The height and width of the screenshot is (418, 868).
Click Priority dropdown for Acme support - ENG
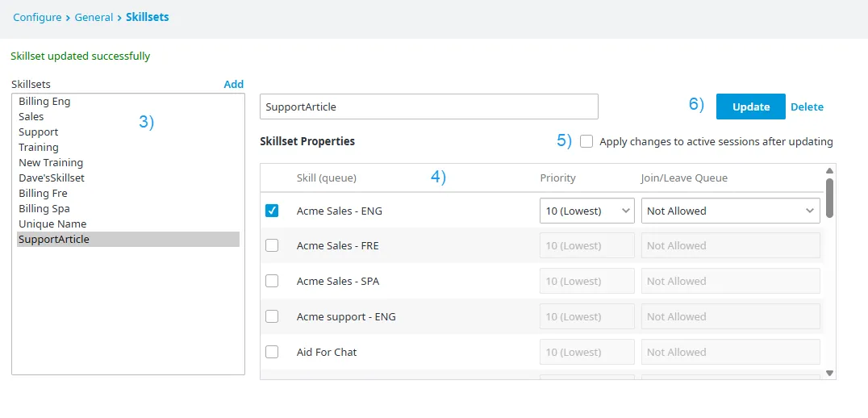click(x=586, y=316)
